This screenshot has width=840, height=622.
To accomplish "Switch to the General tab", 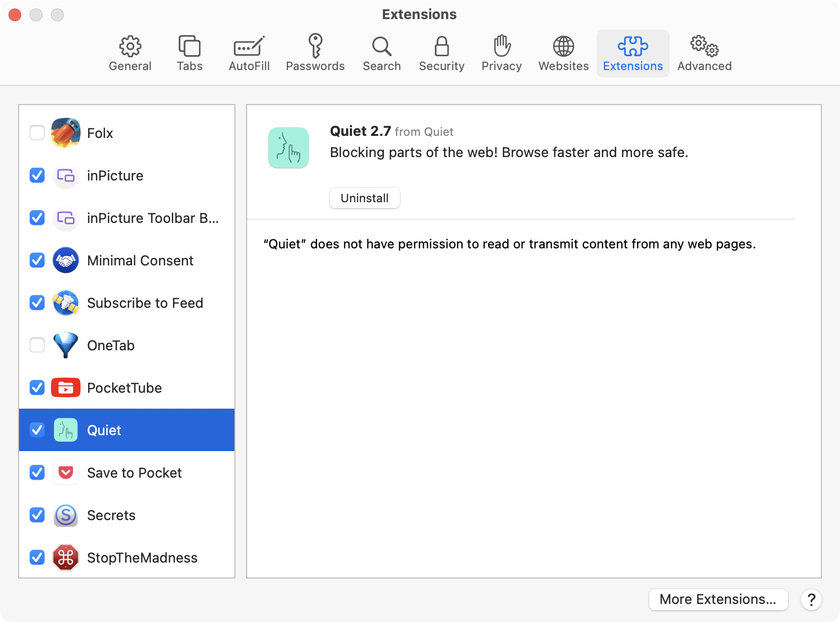I will [130, 54].
